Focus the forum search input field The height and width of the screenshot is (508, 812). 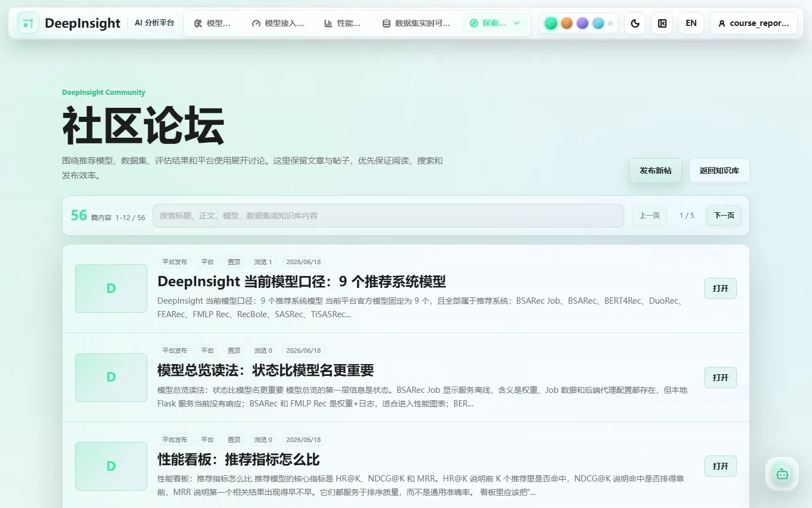[x=388, y=216]
